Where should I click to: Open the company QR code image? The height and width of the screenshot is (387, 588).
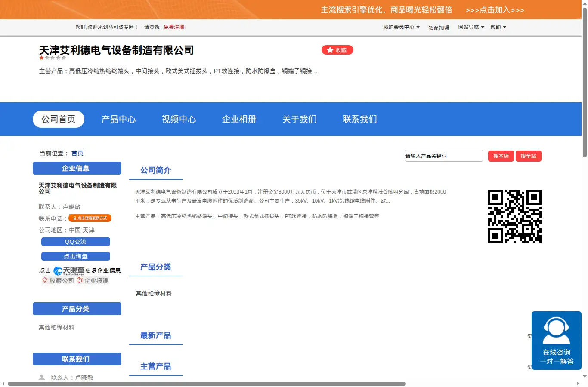pos(514,216)
